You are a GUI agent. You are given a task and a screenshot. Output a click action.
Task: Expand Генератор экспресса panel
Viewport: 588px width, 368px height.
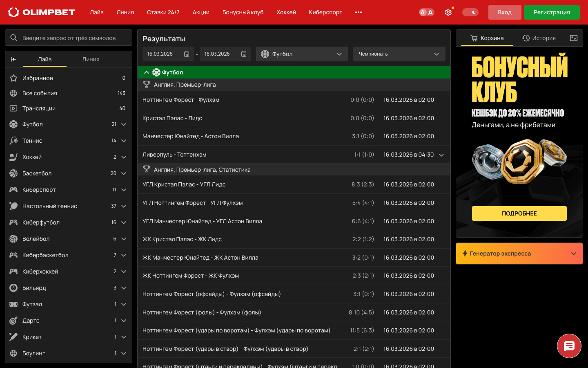519,254
